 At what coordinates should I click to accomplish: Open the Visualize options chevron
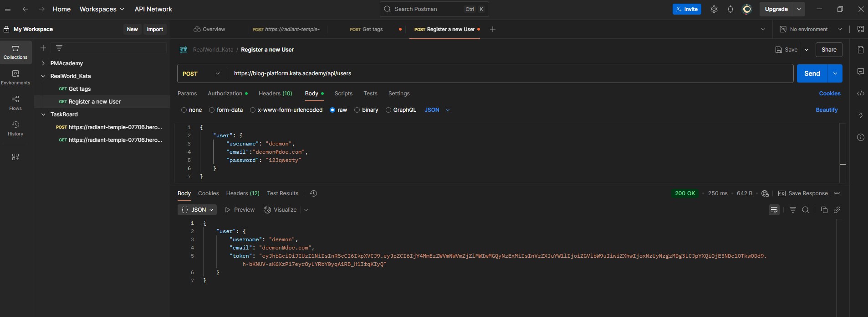pyautogui.click(x=306, y=210)
